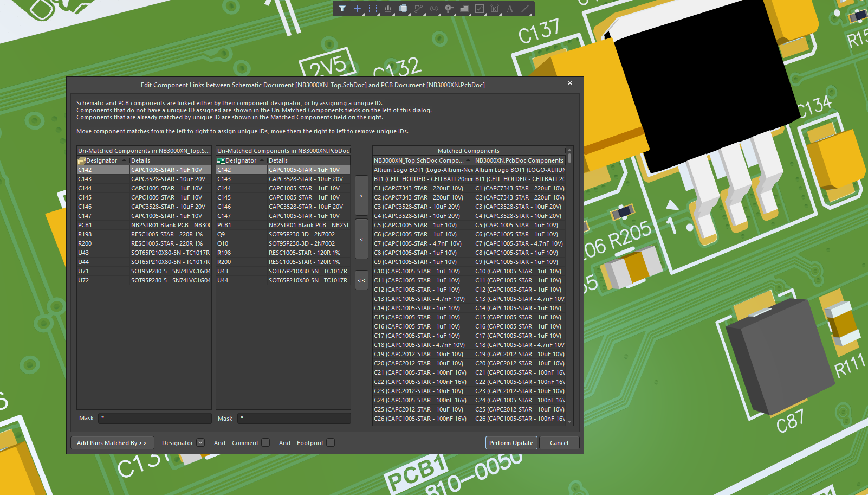868x495 pixels.
Task: Click the Perform Update button
Action: point(511,443)
